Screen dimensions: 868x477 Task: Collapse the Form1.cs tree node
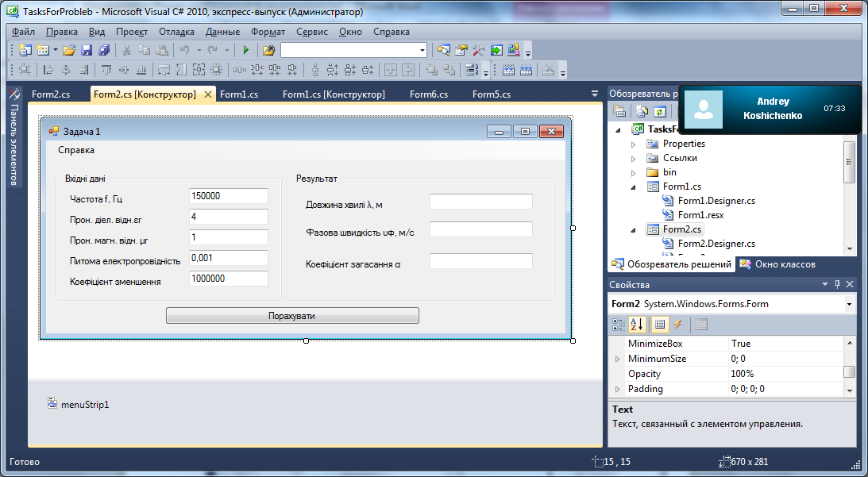click(633, 187)
